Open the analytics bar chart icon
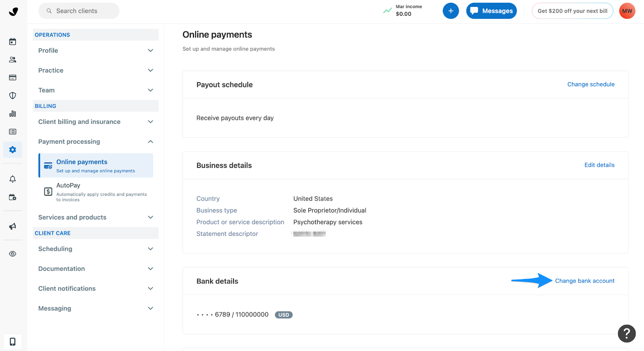This screenshot has width=644, height=351. [12, 114]
